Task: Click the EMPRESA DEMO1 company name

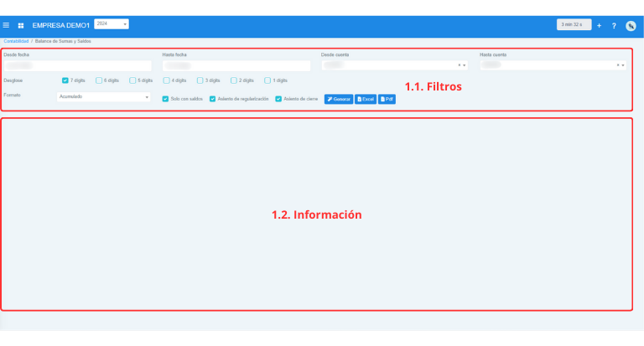Action: click(60, 25)
